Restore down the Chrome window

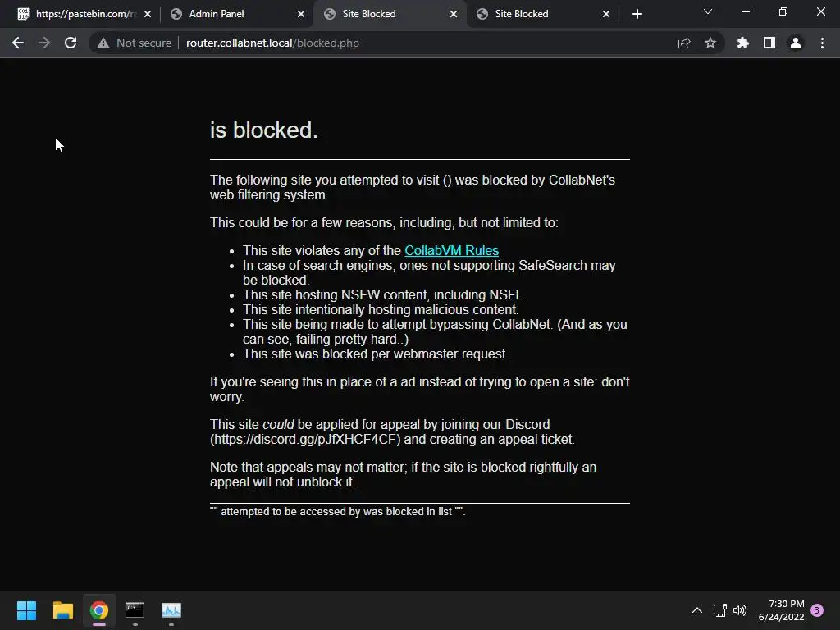[x=783, y=11]
